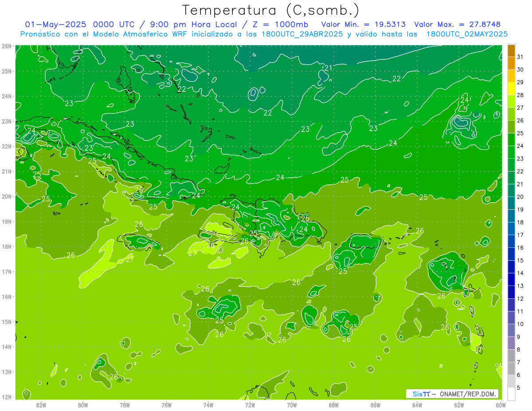Click the 72W longitude axis label

pos(250,405)
